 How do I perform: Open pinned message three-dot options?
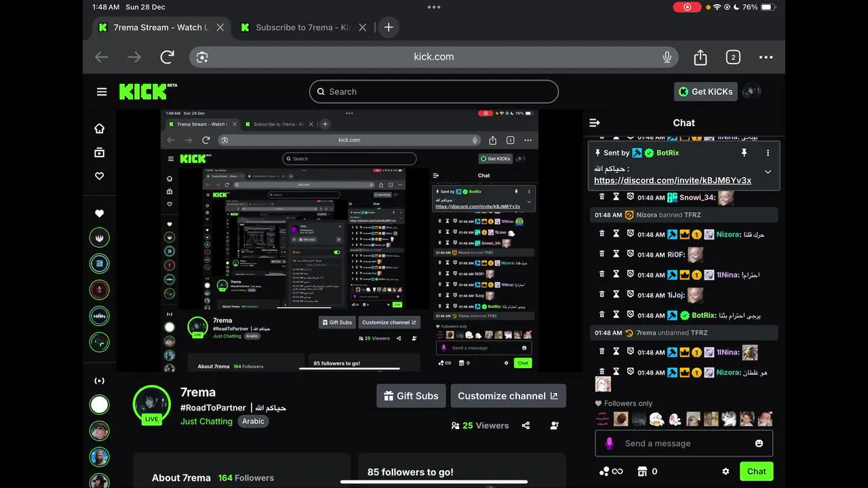[768, 153]
